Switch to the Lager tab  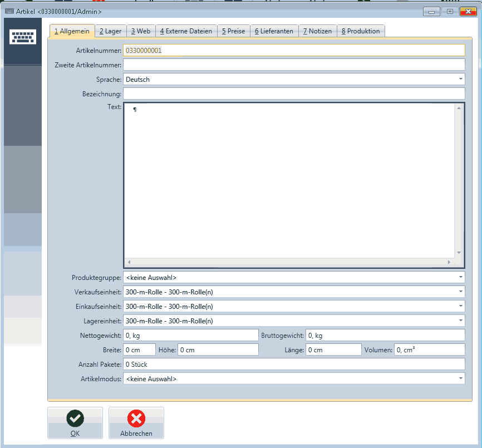coord(110,31)
